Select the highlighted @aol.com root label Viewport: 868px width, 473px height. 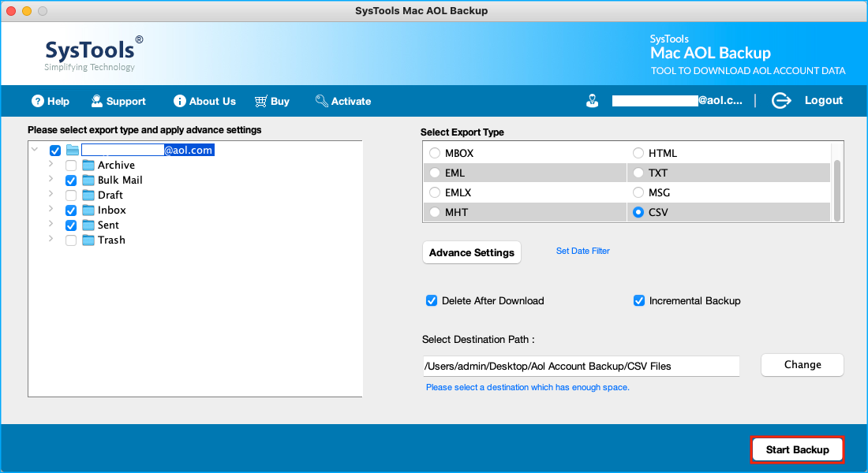(x=148, y=150)
